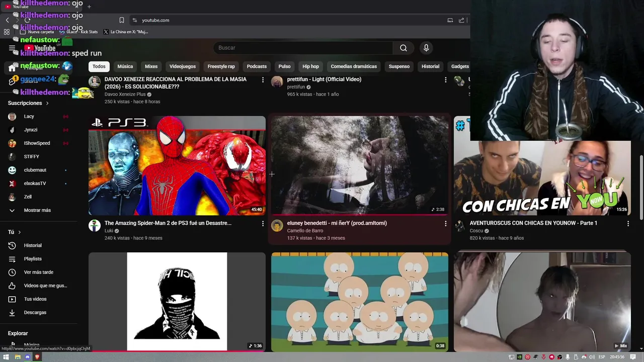The height and width of the screenshot is (362, 644).
Task: Open three-dot menu for Aventuroscus video
Action: pyautogui.click(x=628, y=223)
